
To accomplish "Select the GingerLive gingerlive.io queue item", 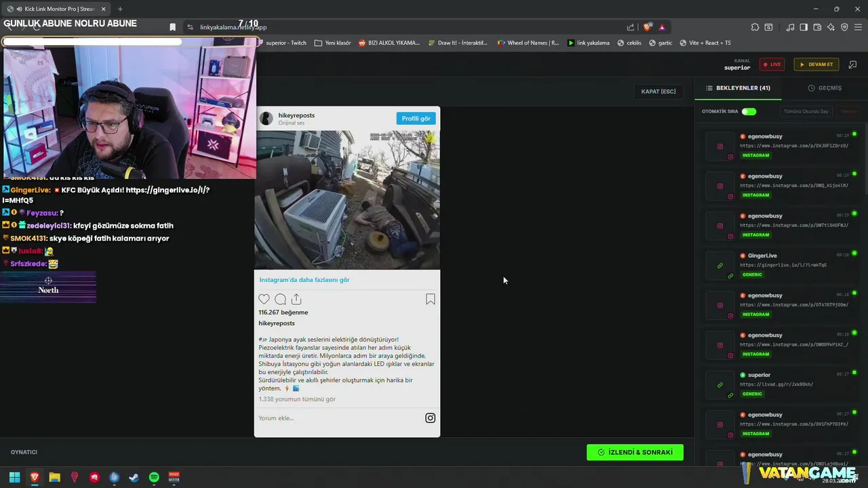I will (780, 265).
